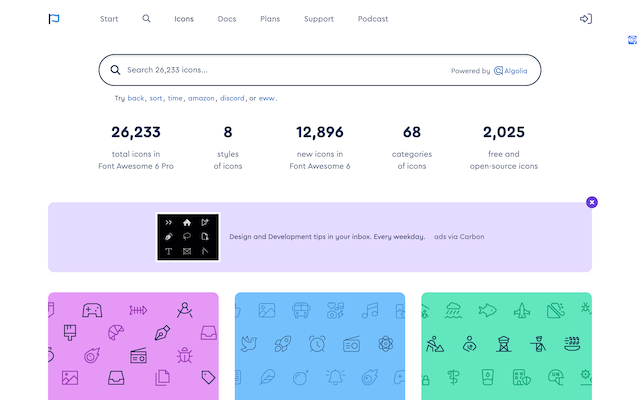The image size is (640, 400).
Task: Click the person digging icon in green card
Action: 435,344
